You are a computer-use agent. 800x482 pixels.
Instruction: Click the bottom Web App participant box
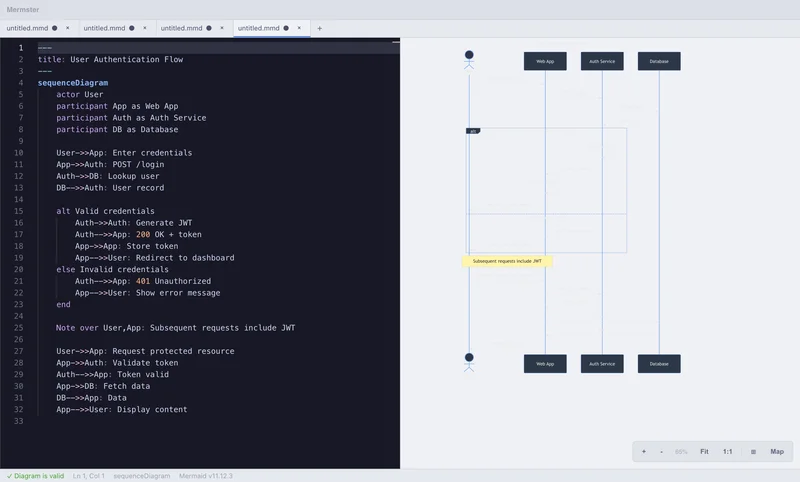coord(545,364)
